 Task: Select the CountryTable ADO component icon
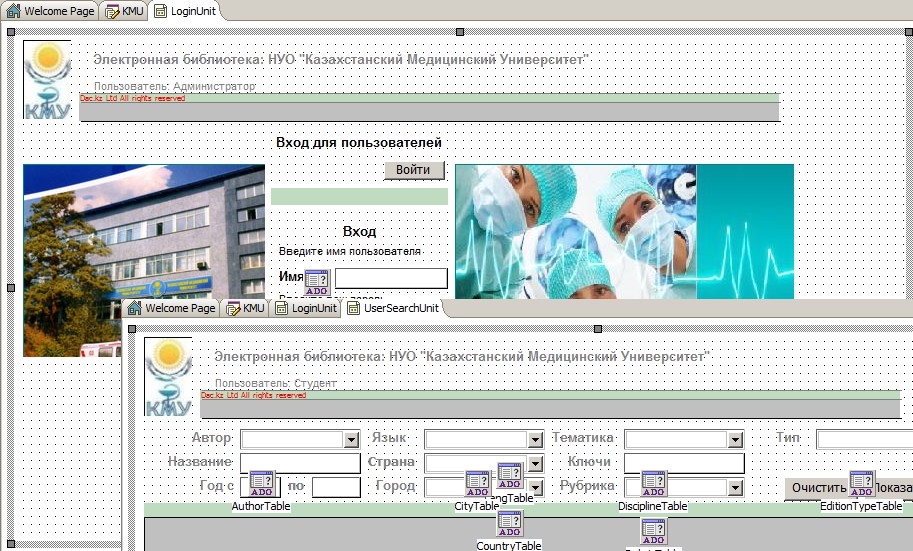509,524
